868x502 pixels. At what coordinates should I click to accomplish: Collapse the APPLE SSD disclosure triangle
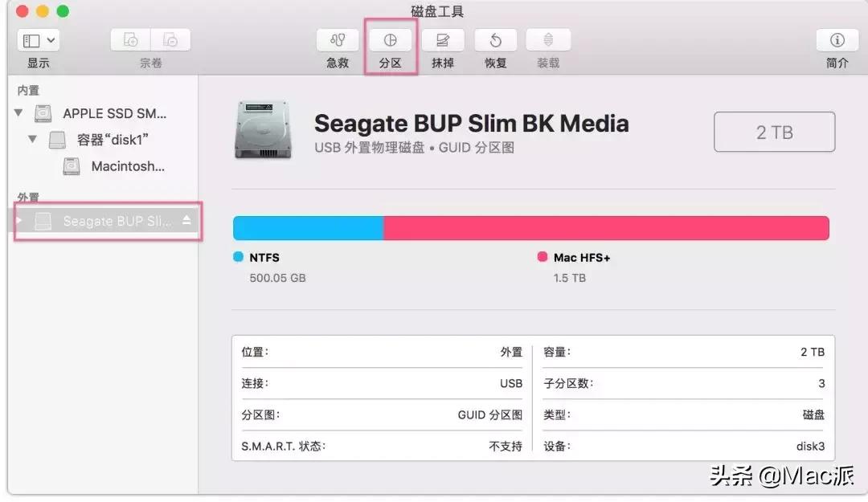click(x=18, y=113)
